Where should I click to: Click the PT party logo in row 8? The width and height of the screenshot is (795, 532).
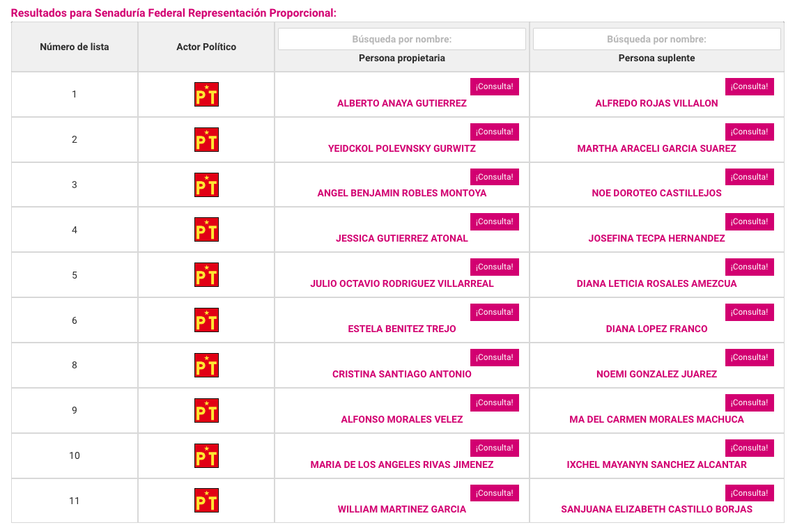(x=206, y=366)
